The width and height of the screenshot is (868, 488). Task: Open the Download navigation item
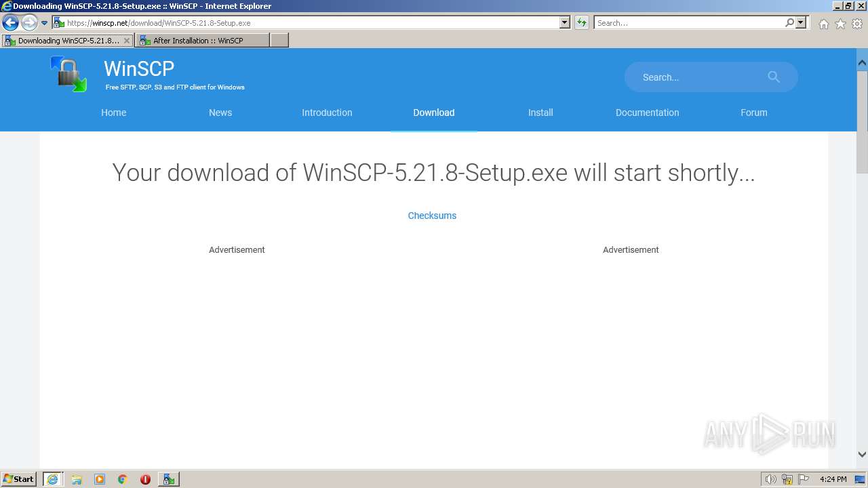coord(434,113)
